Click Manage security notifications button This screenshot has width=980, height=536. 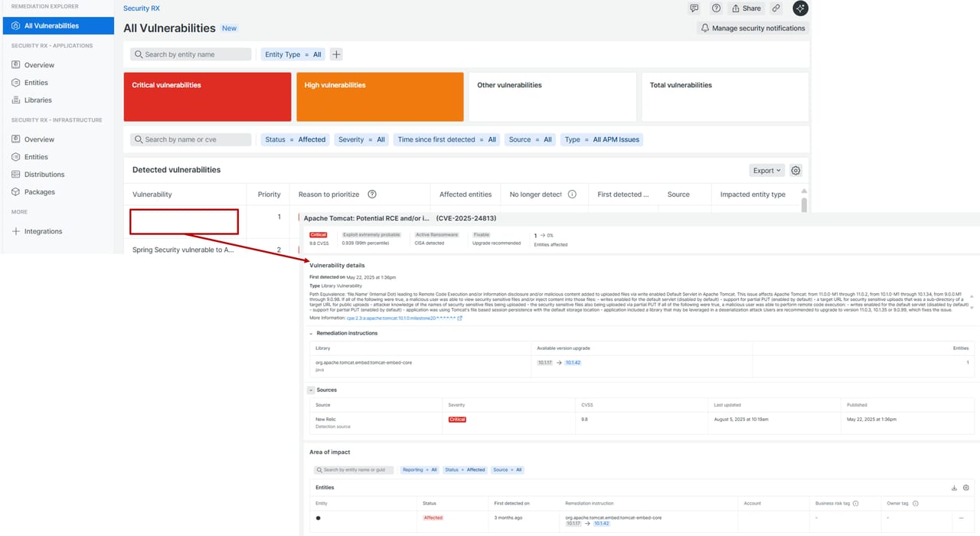tap(752, 28)
